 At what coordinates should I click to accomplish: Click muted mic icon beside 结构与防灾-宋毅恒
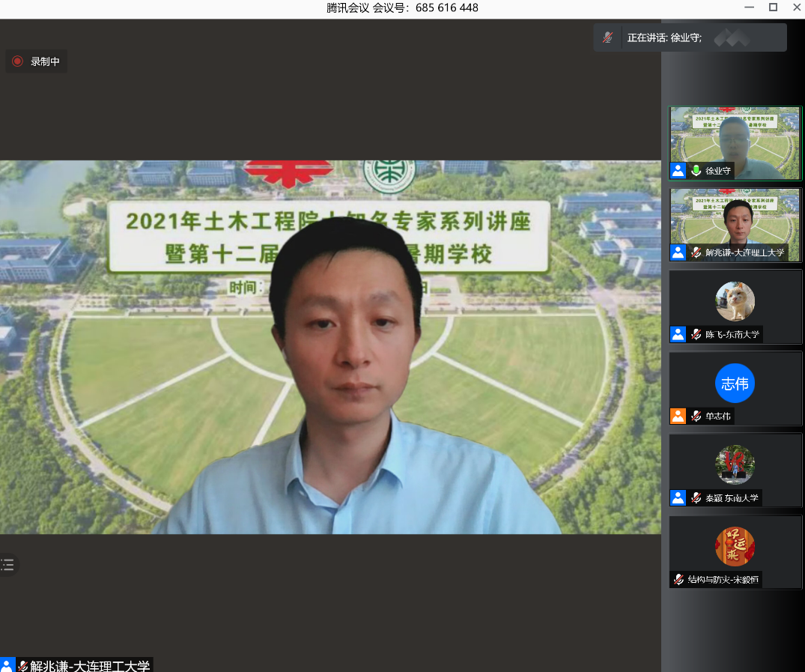678,579
